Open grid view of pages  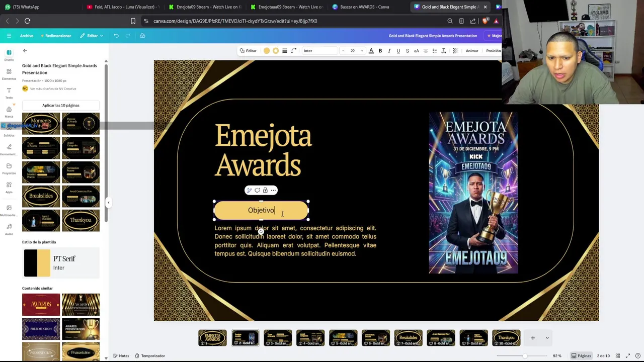pyautogui.click(x=619, y=356)
